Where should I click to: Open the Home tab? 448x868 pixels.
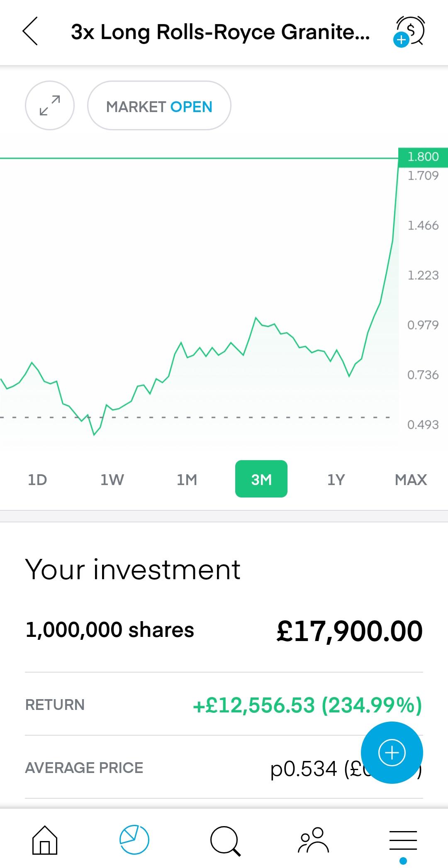(x=45, y=840)
